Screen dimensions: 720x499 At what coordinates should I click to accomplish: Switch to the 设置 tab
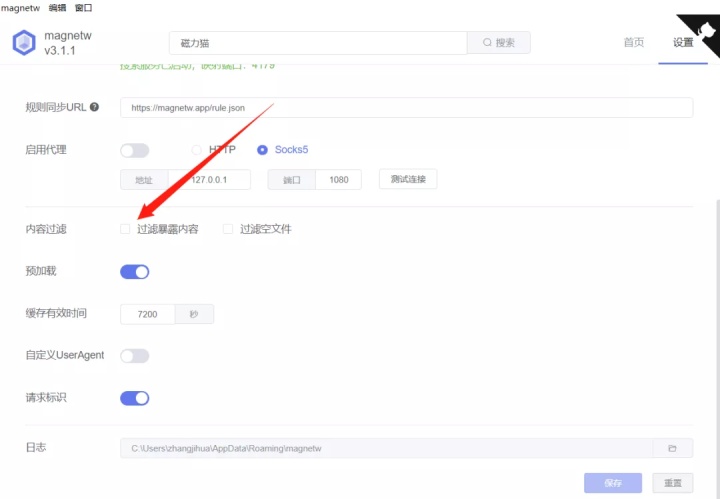683,42
